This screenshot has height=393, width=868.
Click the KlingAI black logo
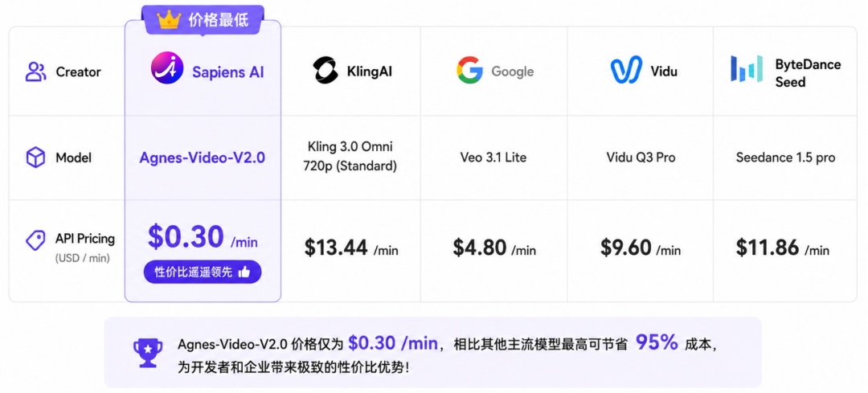[x=325, y=70]
